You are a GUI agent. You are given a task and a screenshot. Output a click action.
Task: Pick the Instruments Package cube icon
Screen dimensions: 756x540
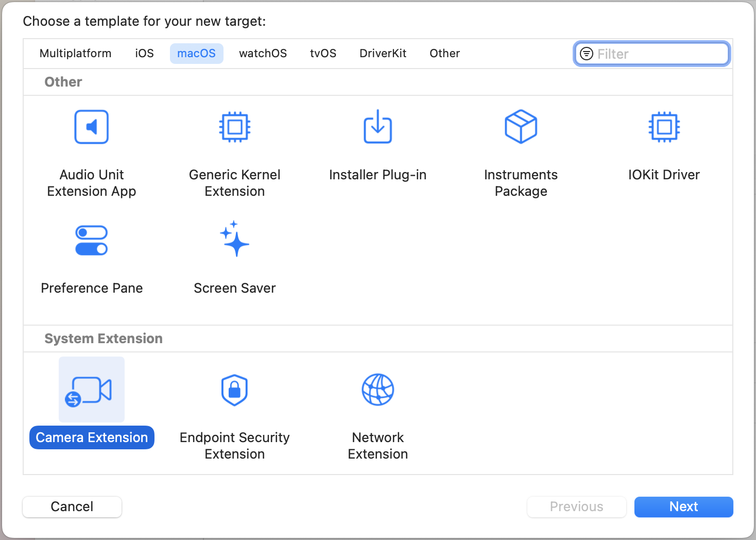(x=521, y=126)
